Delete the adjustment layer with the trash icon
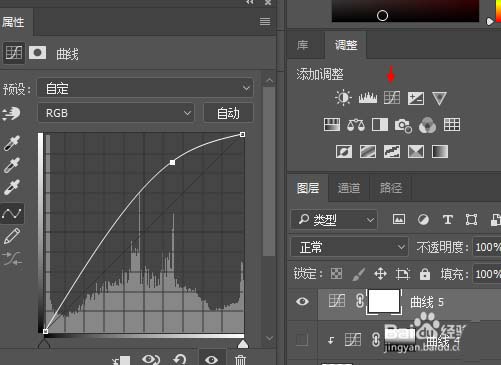The width and height of the screenshot is (501, 365). coord(240,360)
